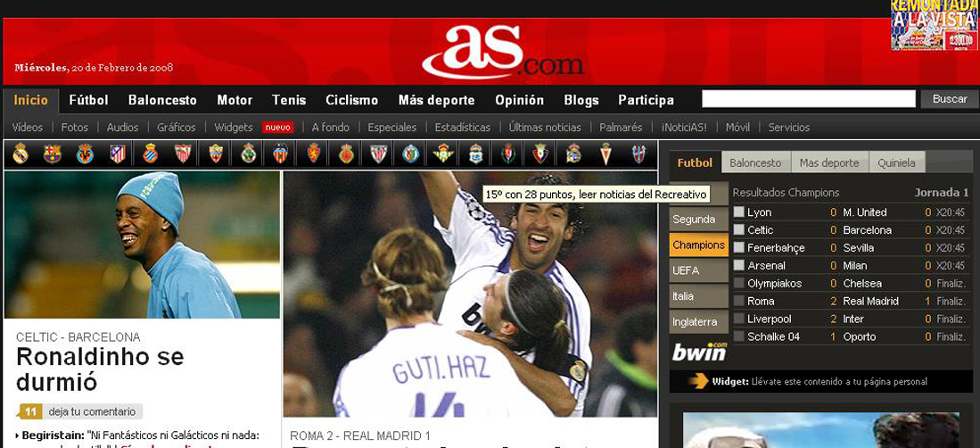This screenshot has height=448, width=980.
Task: Click the bwin sponsor logo
Action: tap(699, 352)
